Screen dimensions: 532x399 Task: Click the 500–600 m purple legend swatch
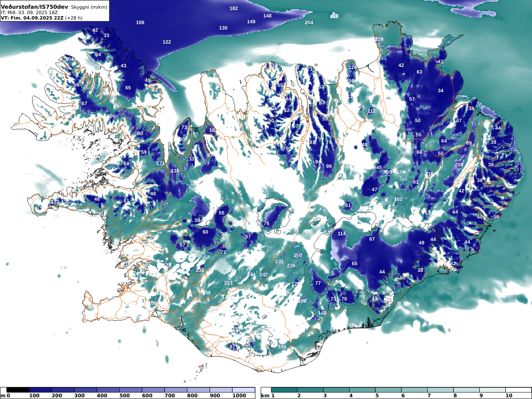(x=131, y=390)
